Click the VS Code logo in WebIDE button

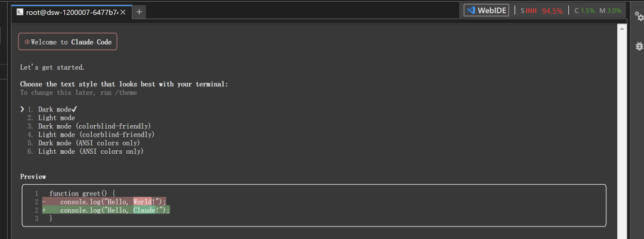pos(471,10)
